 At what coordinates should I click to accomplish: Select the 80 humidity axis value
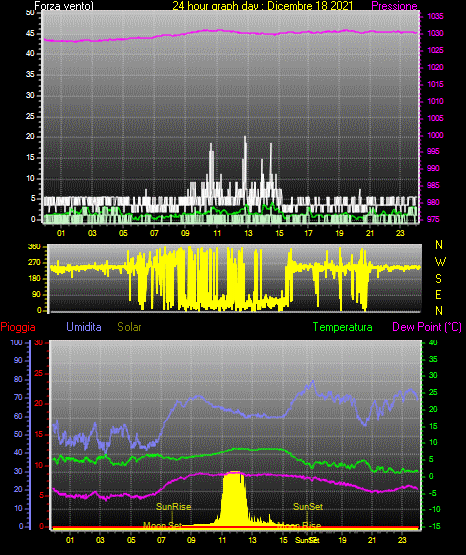(x=18, y=379)
